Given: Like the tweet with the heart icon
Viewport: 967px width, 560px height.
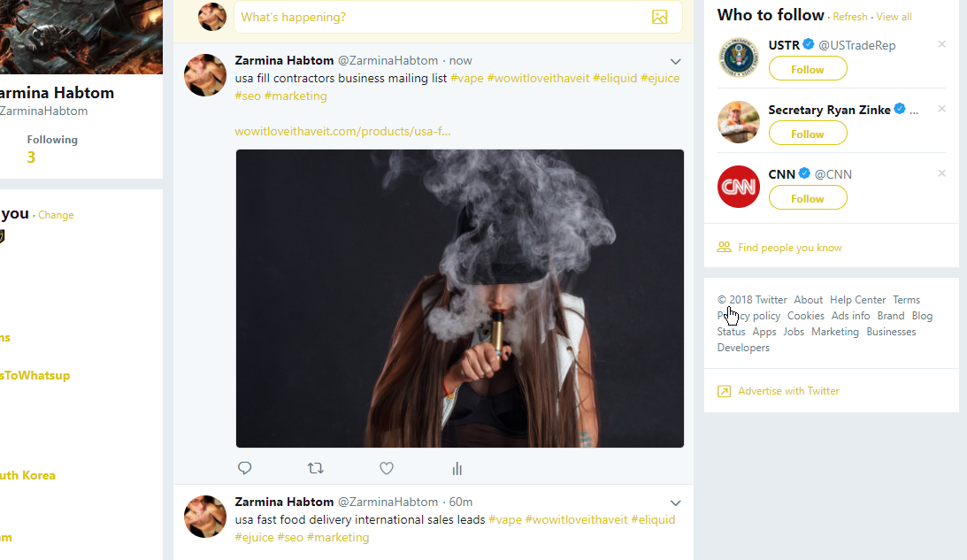Looking at the screenshot, I should 387,468.
